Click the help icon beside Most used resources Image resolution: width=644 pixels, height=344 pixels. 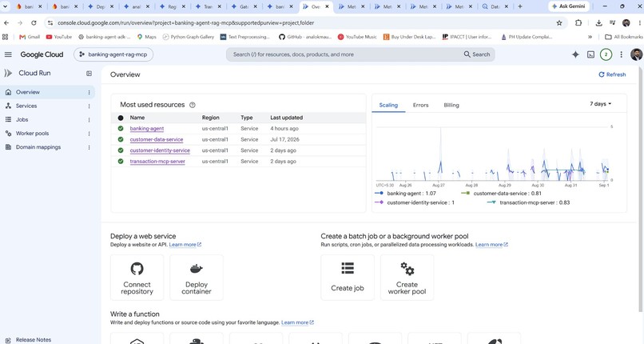pos(193,105)
